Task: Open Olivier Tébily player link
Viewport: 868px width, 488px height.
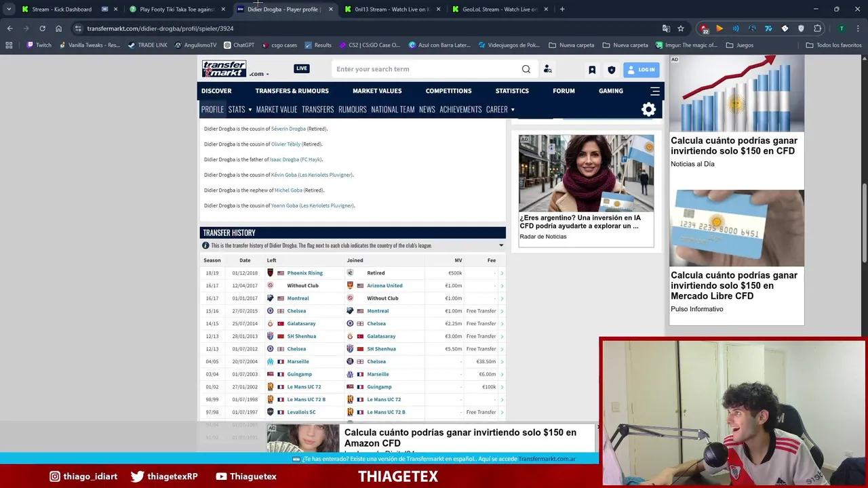Action: pos(285,144)
